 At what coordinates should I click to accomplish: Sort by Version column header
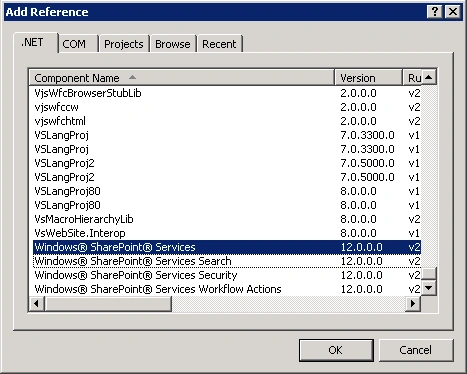[368, 78]
